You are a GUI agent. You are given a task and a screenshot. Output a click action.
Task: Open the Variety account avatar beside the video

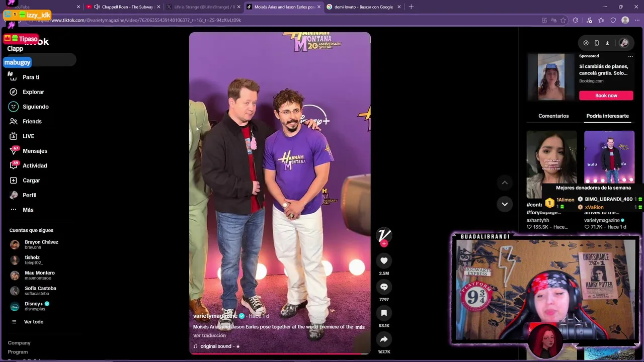(x=384, y=234)
